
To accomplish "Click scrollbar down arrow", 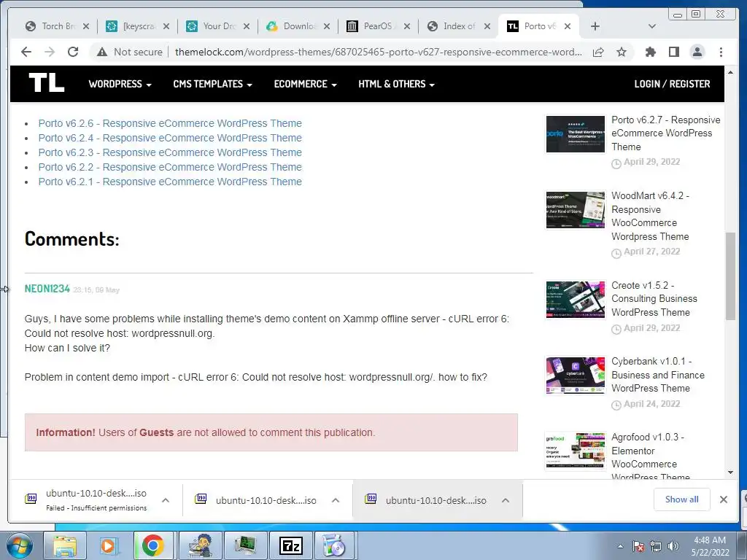I will tap(730, 472).
